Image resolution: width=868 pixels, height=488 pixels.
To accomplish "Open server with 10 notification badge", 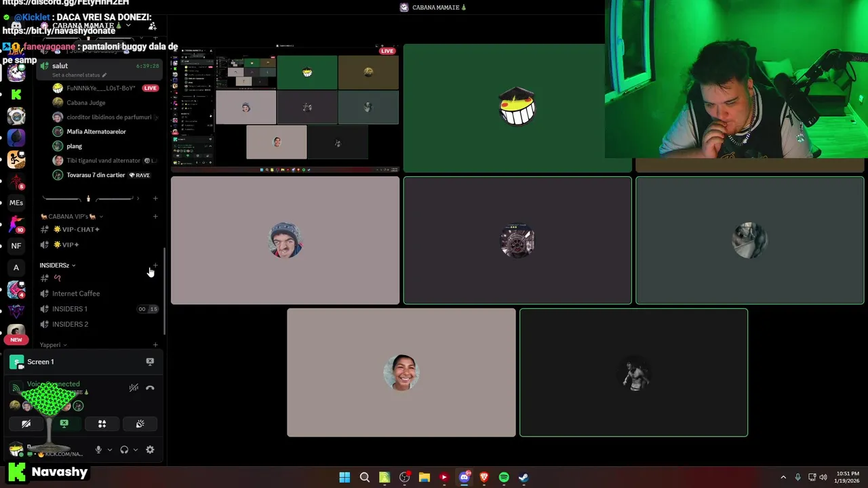I will point(16,224).
